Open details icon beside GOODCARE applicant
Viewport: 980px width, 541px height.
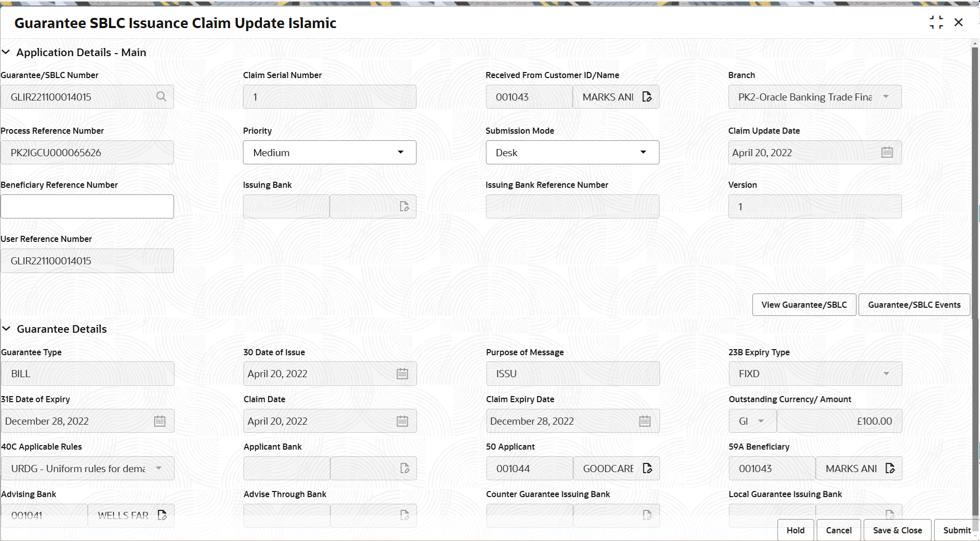pyautogui.click(x=647, y=468)
